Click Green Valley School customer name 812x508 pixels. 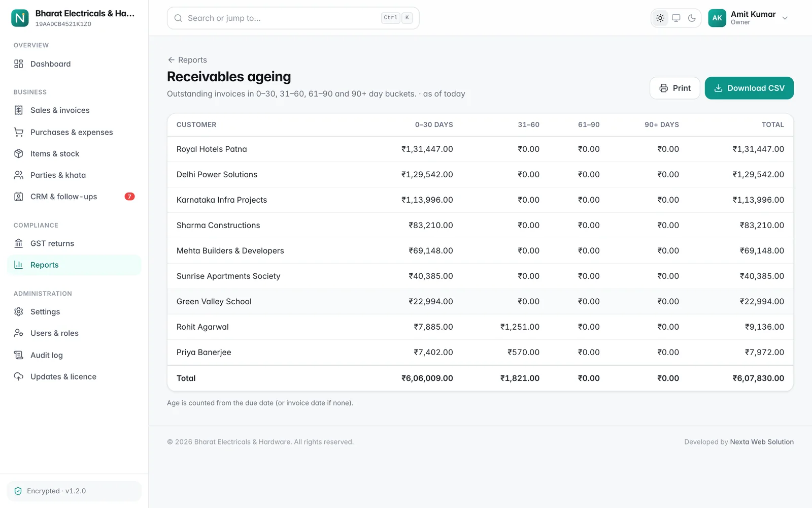214,301
